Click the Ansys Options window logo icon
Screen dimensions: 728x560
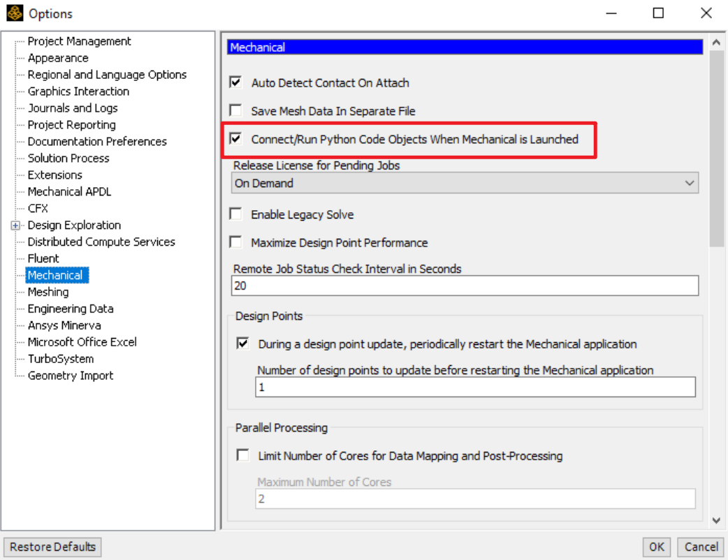pos(15,13)
